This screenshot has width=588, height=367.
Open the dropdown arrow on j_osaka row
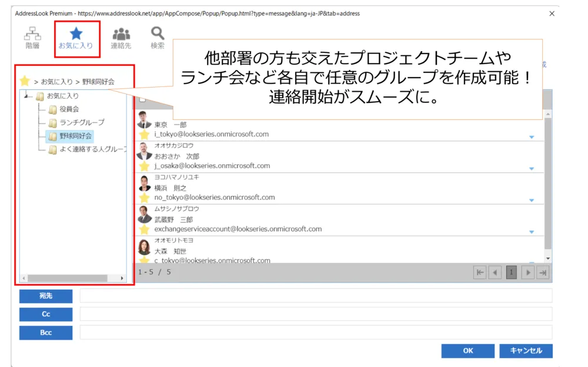pos(531,169)
